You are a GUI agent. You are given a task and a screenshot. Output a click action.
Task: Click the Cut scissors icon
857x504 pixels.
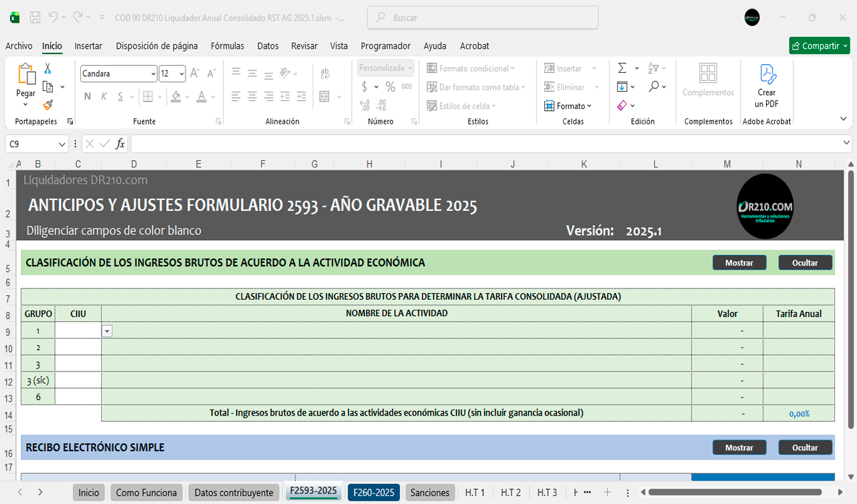click(48, 68)
